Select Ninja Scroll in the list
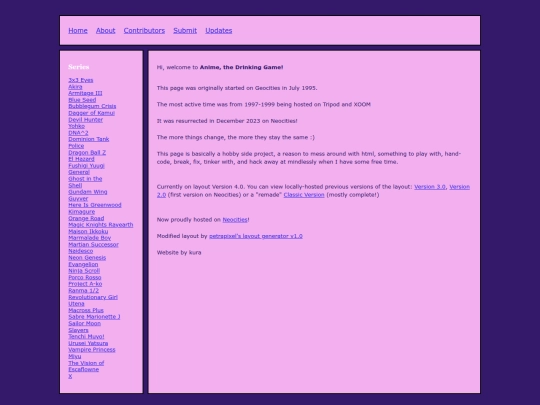Screen dimensions: 540x405 point(84,271)
